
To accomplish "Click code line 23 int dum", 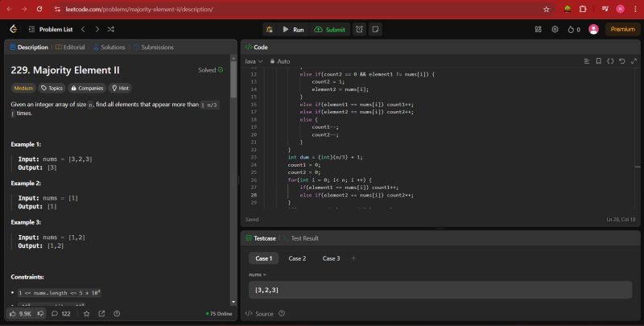I will [325, 157].
